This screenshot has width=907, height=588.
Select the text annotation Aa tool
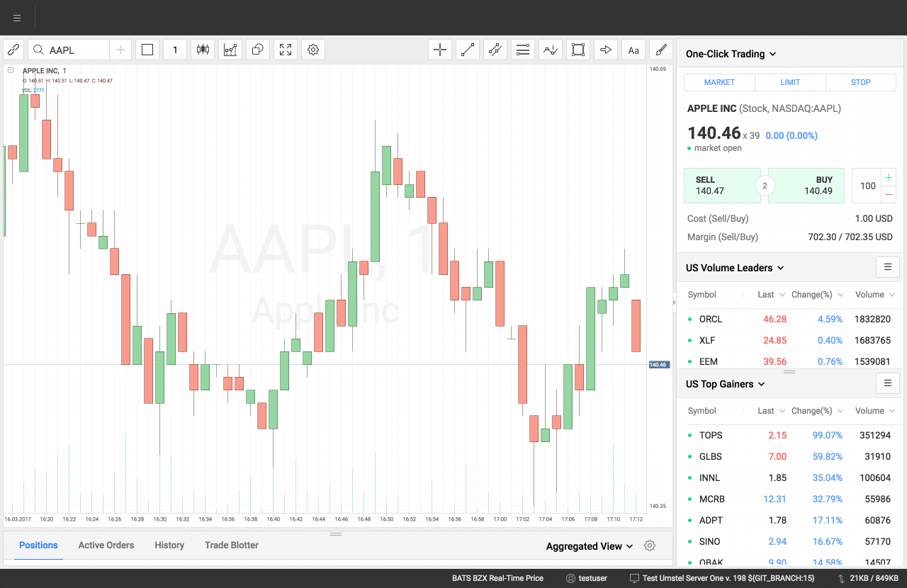pyautogui.click(x=633, y=50)
